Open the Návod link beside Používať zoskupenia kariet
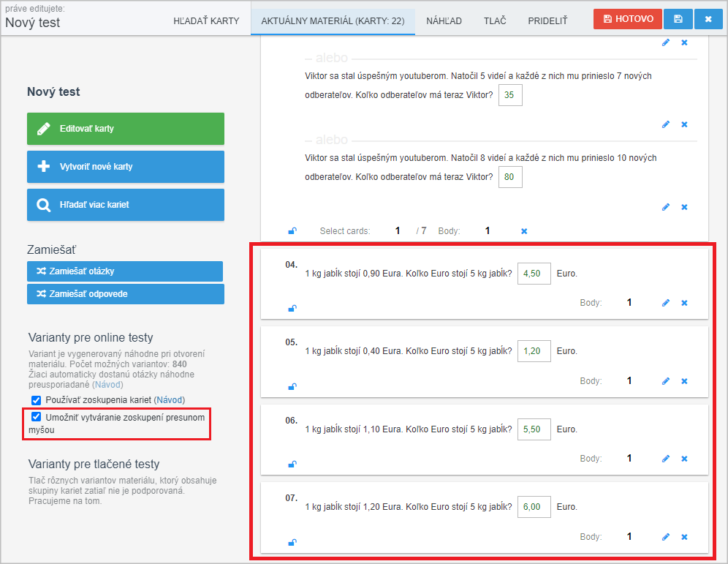 pyautogui.click(x=169, y=400)
